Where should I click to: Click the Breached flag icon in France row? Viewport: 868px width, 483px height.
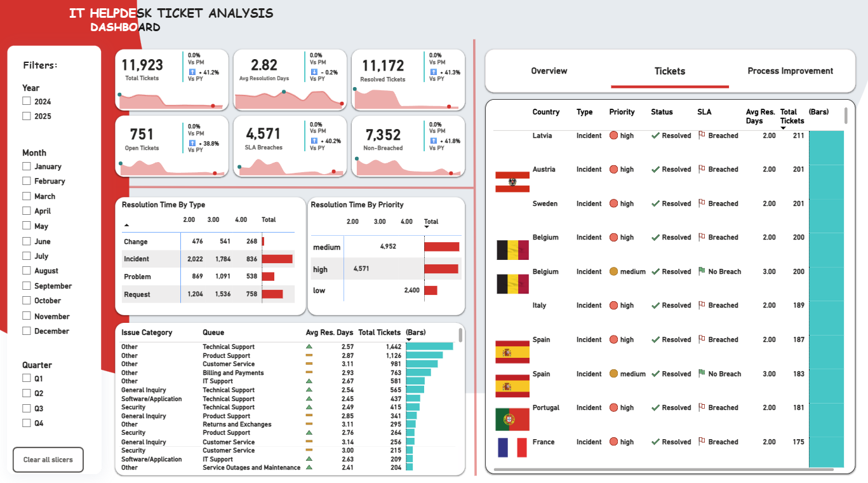[702, 442]
